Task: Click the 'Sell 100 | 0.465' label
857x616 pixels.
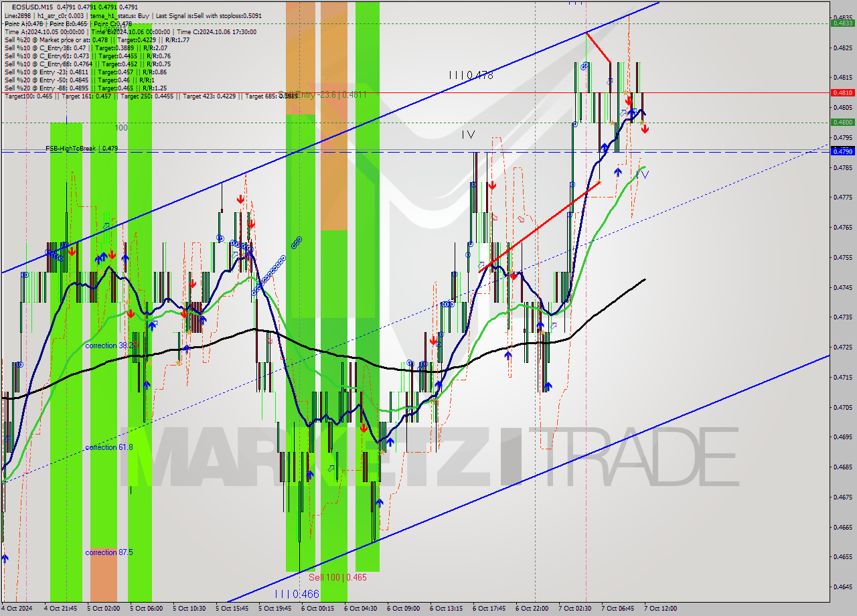Action: [337, 577]
